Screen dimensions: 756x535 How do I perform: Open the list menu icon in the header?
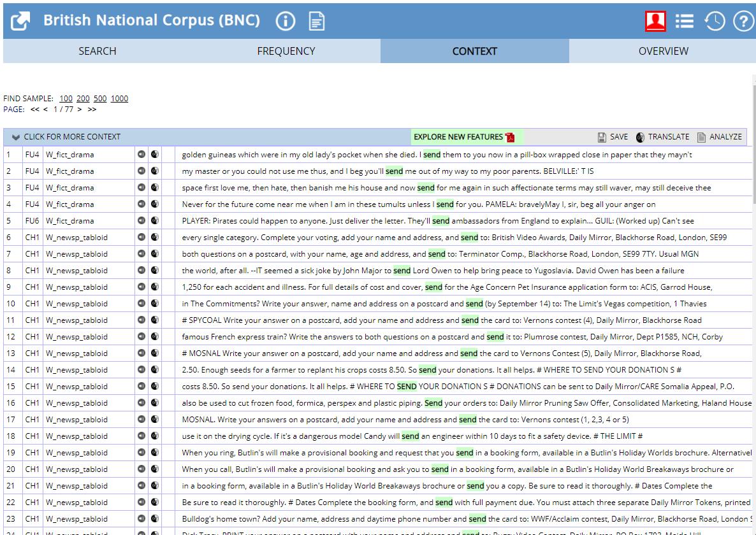point(685,21)
